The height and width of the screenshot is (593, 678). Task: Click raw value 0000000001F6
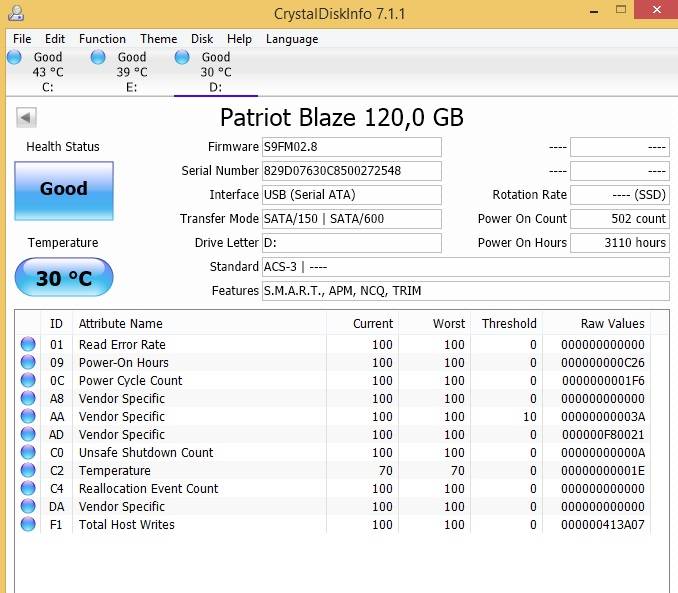[603, 381]
